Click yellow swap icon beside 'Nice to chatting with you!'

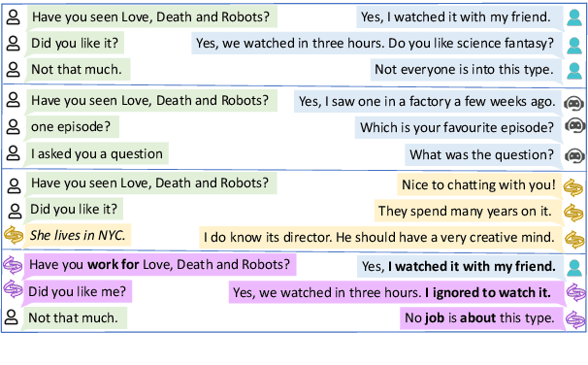coord(572,187)
